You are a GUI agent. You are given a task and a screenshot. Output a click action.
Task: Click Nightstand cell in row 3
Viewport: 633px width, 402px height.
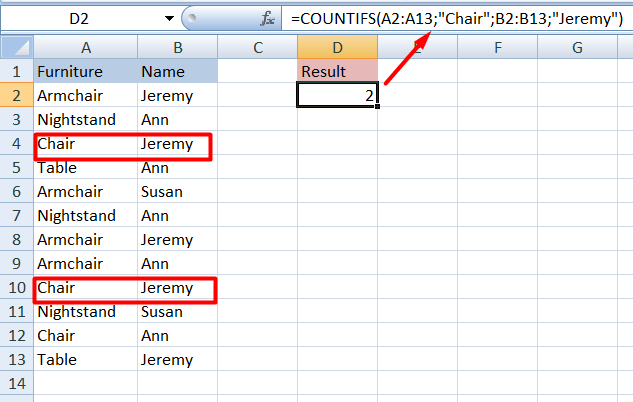click(x=86, y=119)
